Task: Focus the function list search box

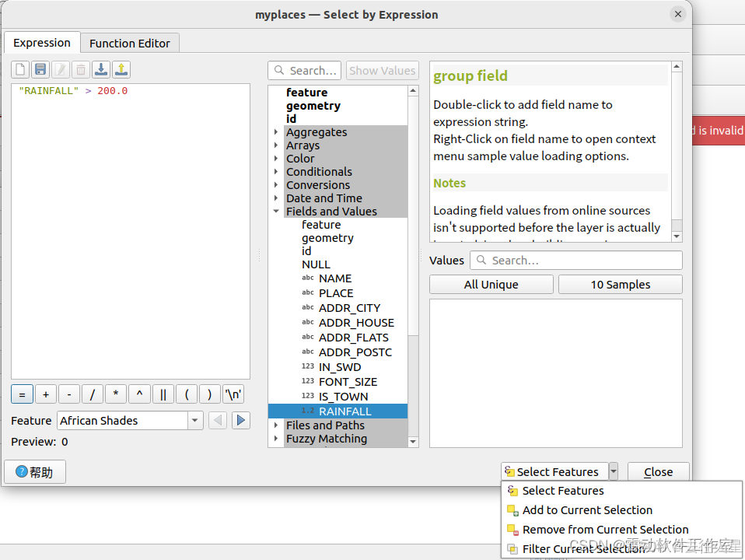Action: tap(305, 70)
